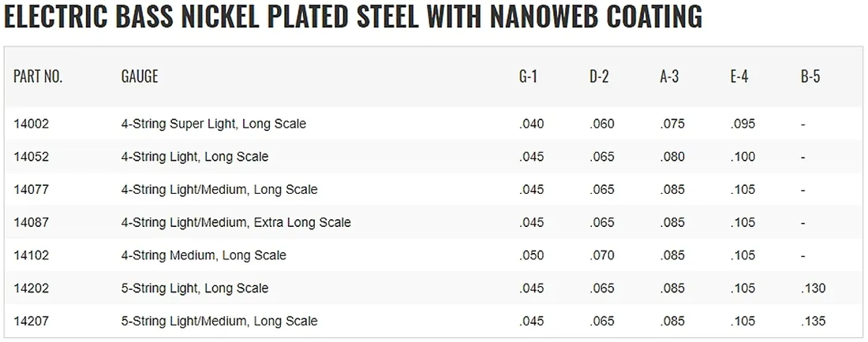
Task: Click part number 14002
Action: pos(32,124)
